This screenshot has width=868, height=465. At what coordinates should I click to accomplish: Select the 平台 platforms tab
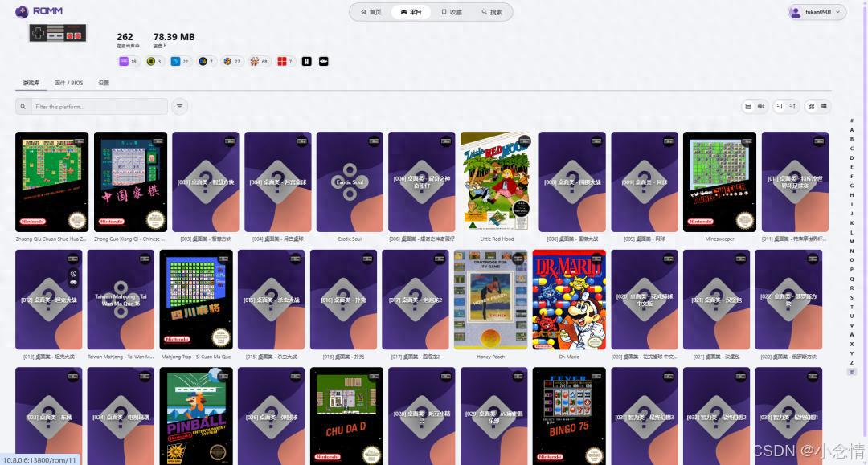coord(411,11)
